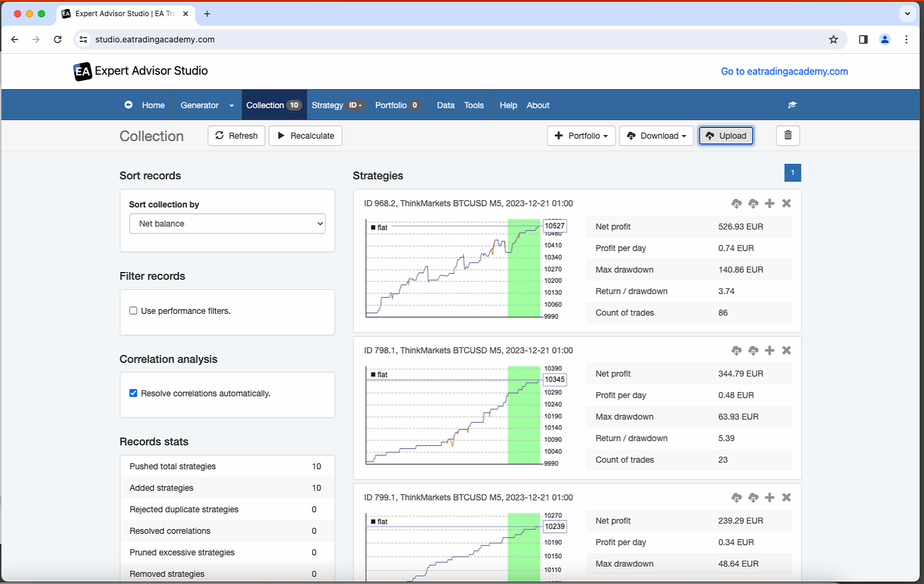Reload the page with the browser refresh icon
The width and height of the screenshot is (924, 584).
57,39
